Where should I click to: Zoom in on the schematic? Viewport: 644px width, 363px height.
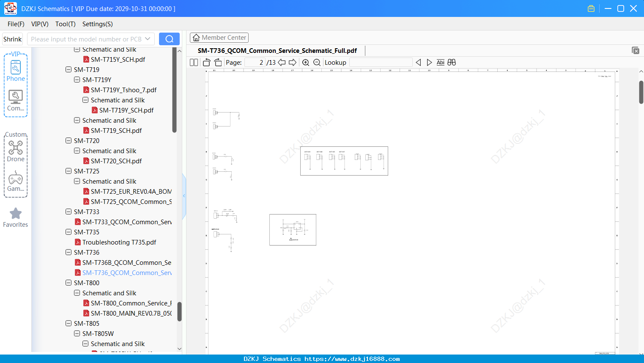tap(306, 62)
